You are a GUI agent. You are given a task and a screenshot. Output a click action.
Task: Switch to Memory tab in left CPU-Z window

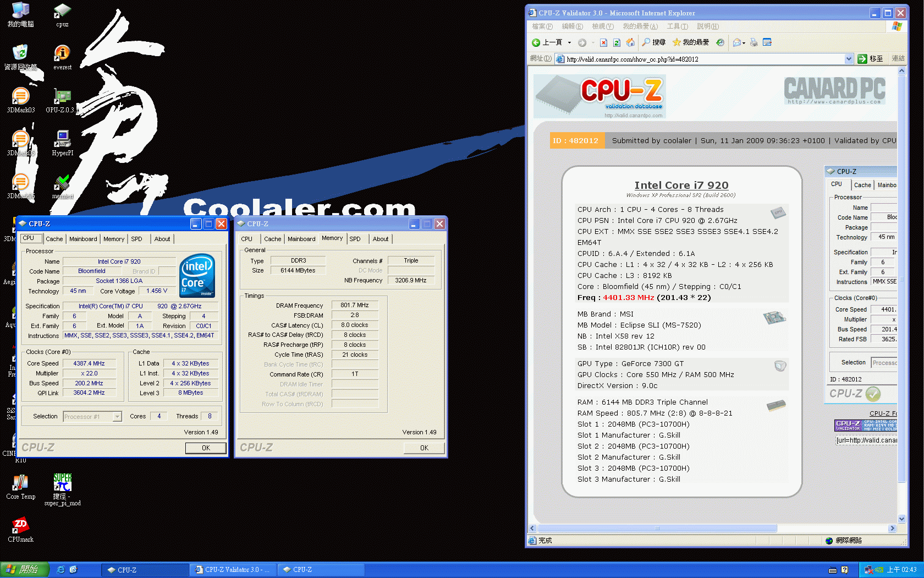pos(114,239)
